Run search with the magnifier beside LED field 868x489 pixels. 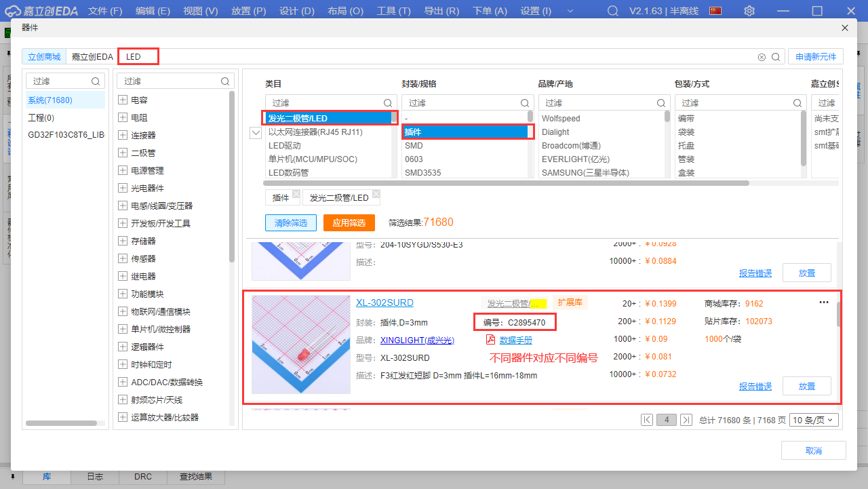tap(776, 57)
